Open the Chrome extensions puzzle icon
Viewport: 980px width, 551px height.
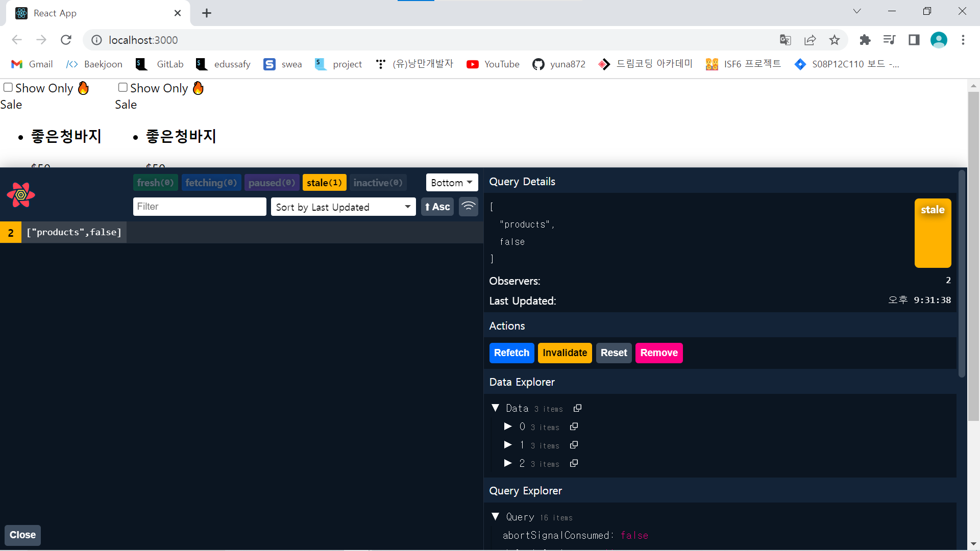point(865,40)
